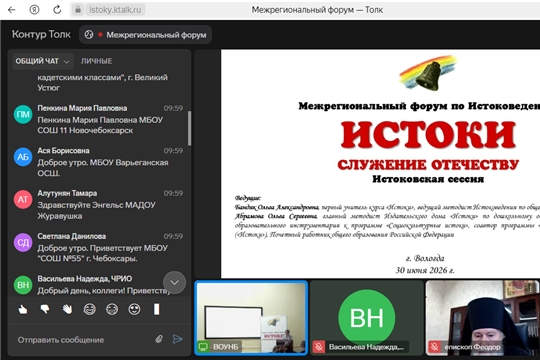
Task: Reload the page with the refresh icon
Action: [x=57, y=10]
